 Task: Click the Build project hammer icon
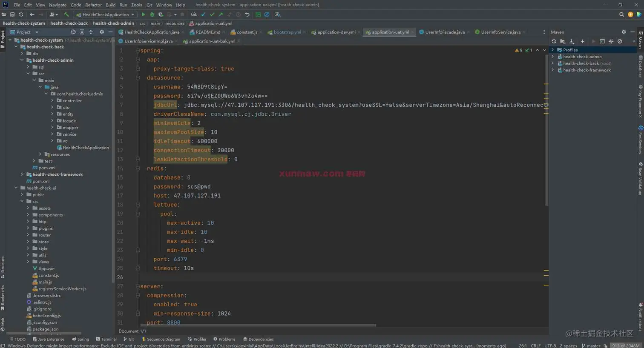click(x=66, y=14)
